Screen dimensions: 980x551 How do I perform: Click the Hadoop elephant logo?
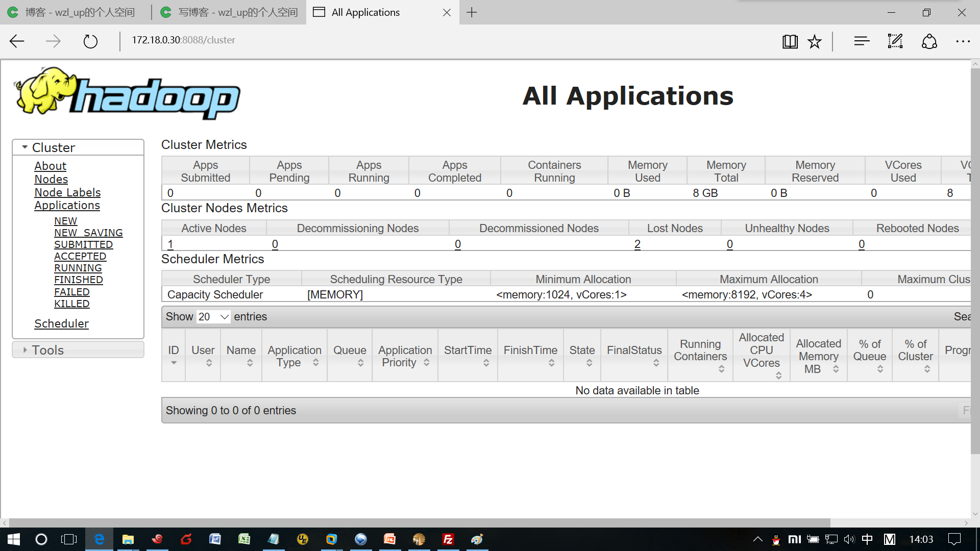point(128,93)
